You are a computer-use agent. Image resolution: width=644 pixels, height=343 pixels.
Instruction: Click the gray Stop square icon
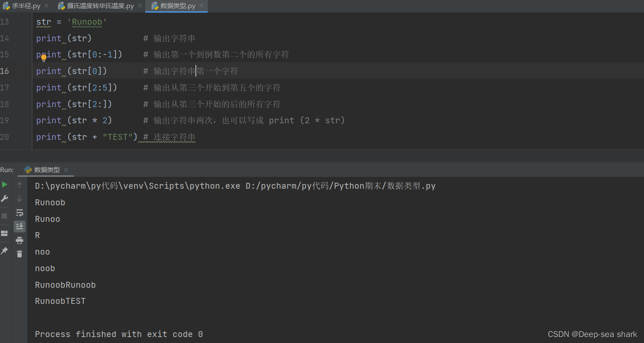4,215
